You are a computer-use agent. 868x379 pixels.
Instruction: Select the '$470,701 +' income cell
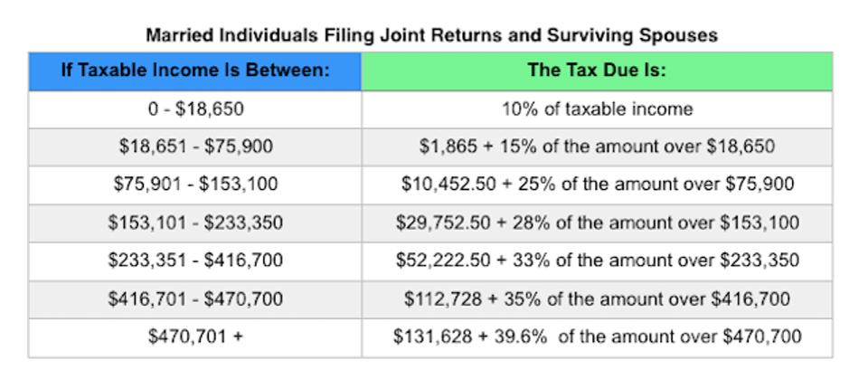coord(195,336)
